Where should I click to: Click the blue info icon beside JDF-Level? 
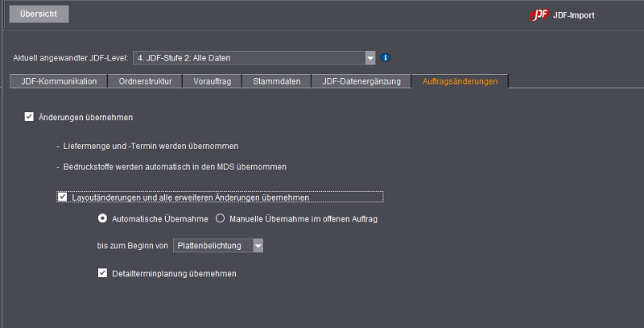pos(385,57)
